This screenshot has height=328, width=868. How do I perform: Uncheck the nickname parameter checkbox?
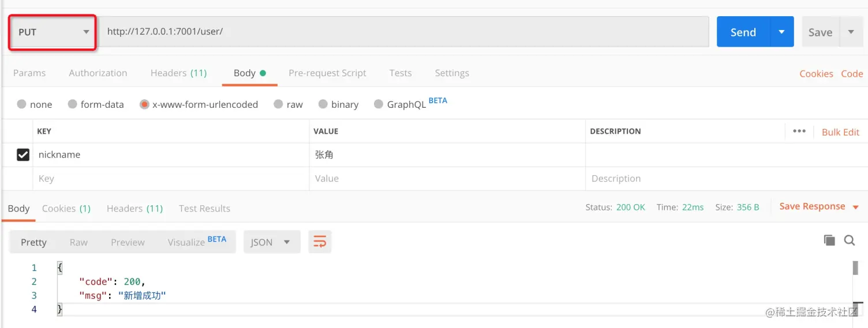click(23, 154)
